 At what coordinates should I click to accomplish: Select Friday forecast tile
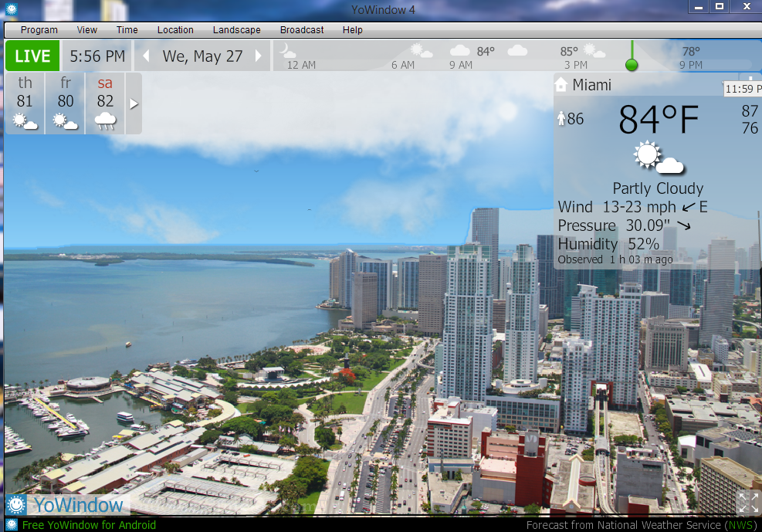[x=66, y=103]
